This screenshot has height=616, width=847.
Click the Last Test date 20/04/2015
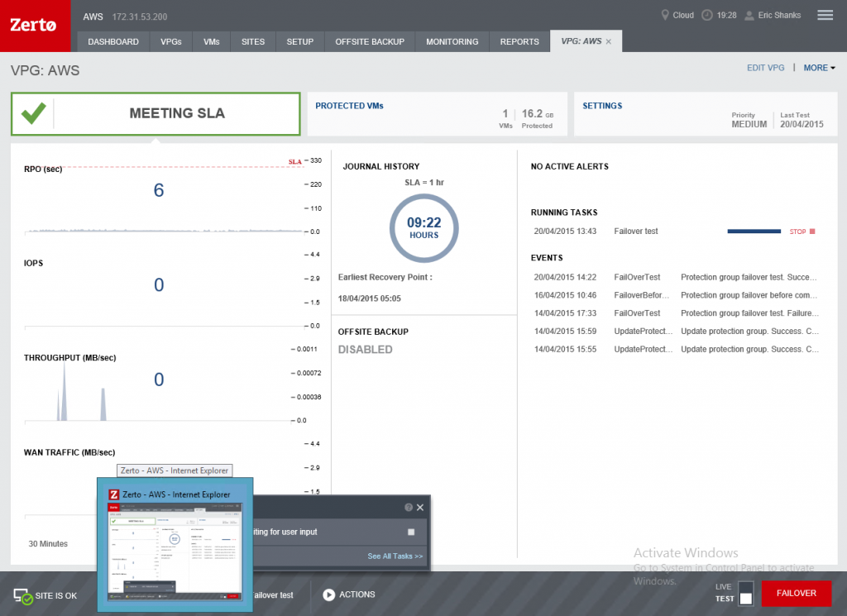[x=802, y=124]
